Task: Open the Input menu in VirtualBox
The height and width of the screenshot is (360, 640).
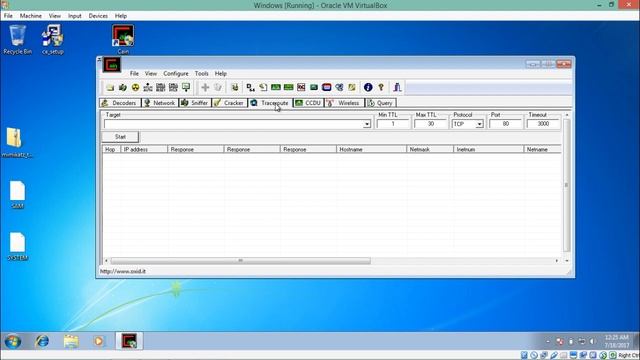Action: (x=75, y=16)
